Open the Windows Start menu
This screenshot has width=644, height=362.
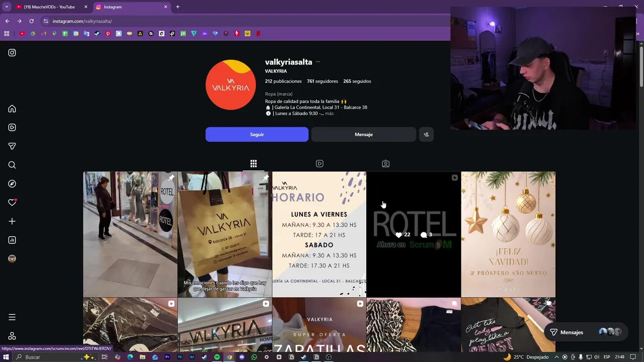coord(7,357)
